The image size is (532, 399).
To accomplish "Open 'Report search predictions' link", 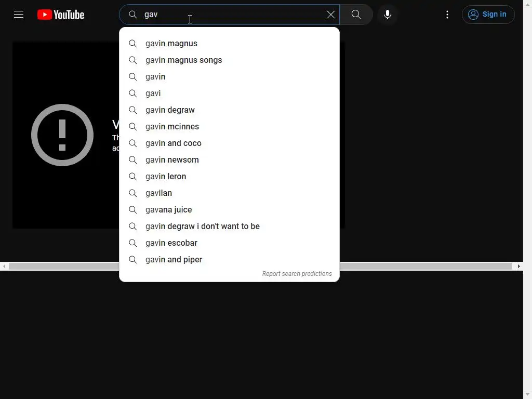I will [297, 274].
